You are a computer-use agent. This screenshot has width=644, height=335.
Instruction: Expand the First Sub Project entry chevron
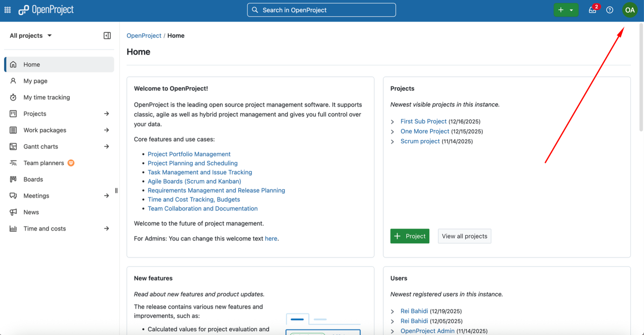point(392,122)
